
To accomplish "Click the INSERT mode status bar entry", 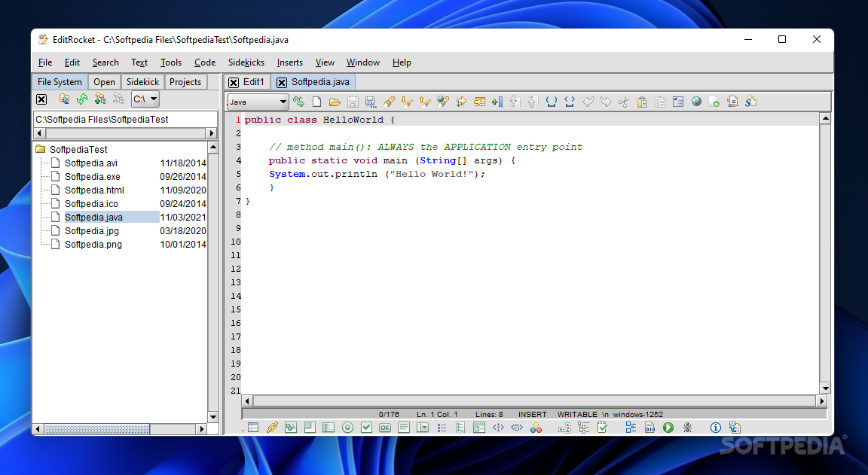I will point(532,414).
